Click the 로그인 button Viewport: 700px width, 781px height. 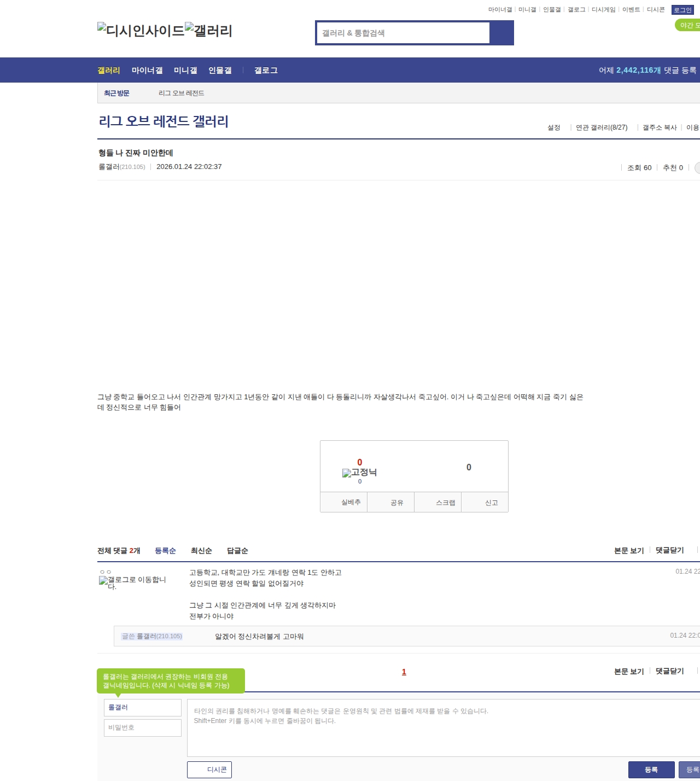coord(682,10)
